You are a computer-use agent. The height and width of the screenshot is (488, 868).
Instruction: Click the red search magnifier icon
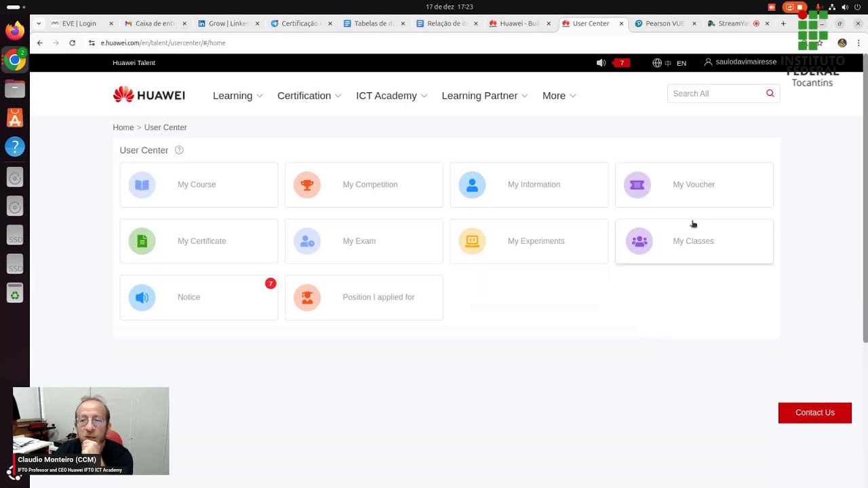click(770, 94)
